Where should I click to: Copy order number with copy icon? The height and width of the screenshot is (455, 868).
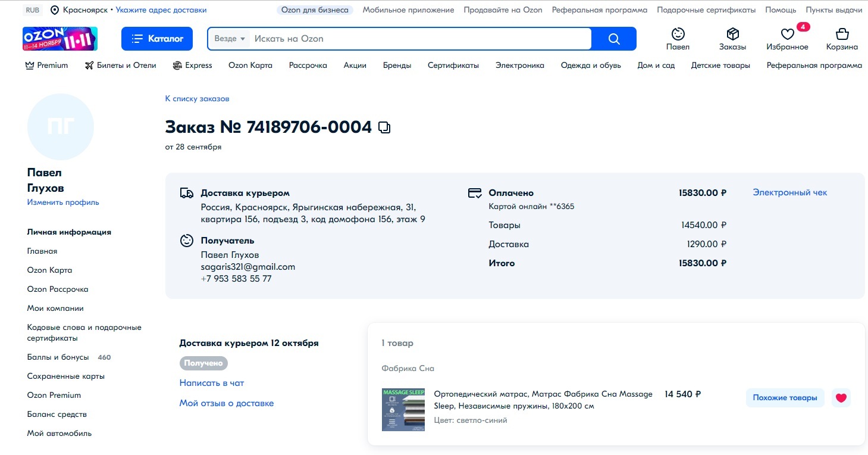pos(384,127)
